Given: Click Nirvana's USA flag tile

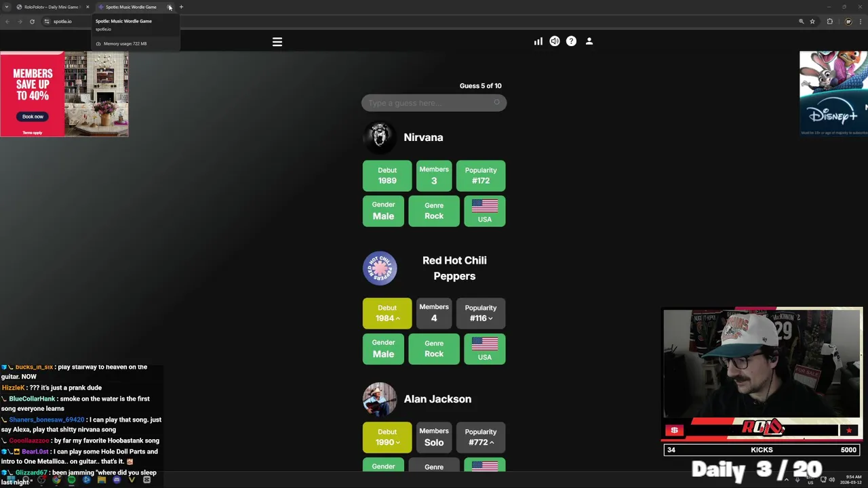Looking at the screenshot, I should 485,211.
